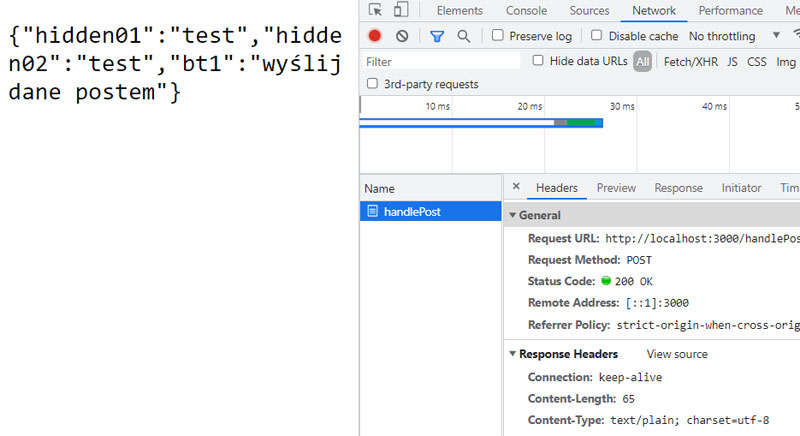Tick the Hide data URLs checkbox

click(x=539, y=61)
